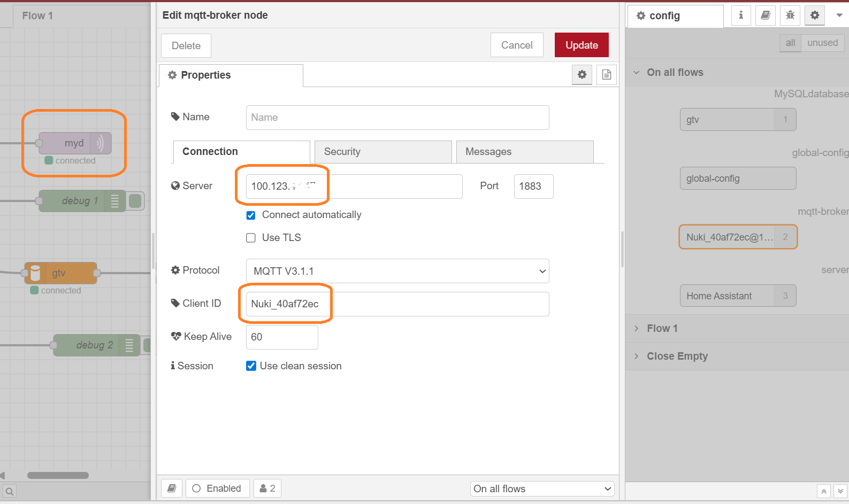
Task: Enable the Use TLS checkbox
Action: tap(251, 238)
